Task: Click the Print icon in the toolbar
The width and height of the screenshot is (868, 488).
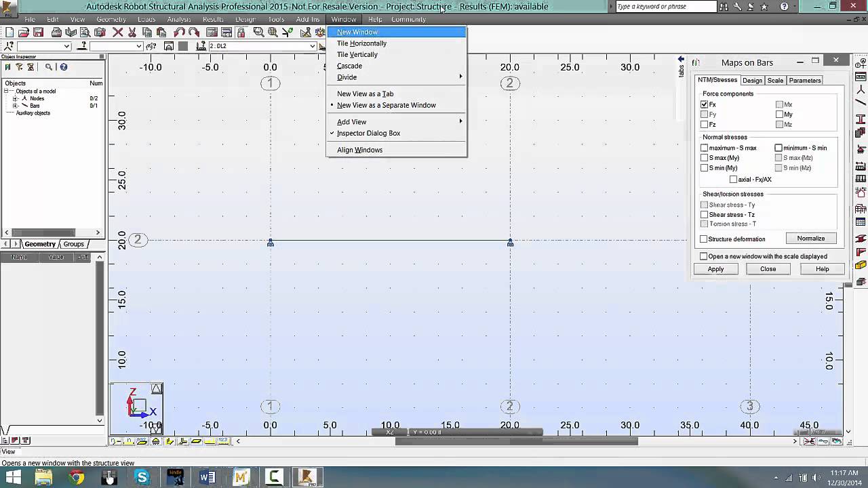Action: (x=56, y=32)
